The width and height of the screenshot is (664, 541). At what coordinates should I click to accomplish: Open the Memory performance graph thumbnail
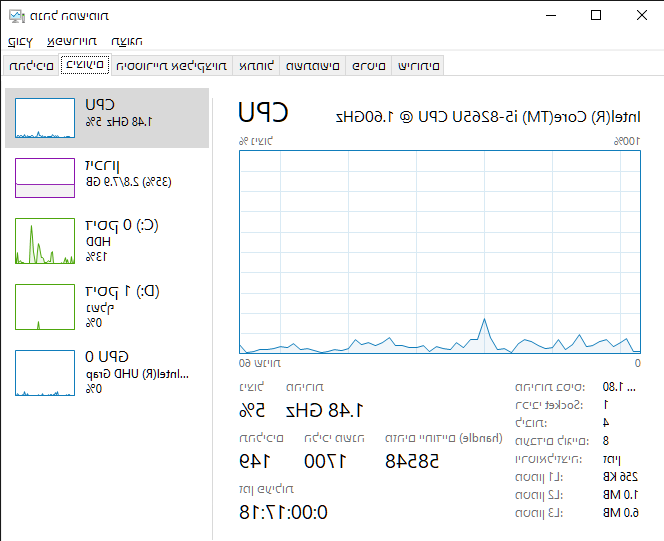click(x=45, y=177)
